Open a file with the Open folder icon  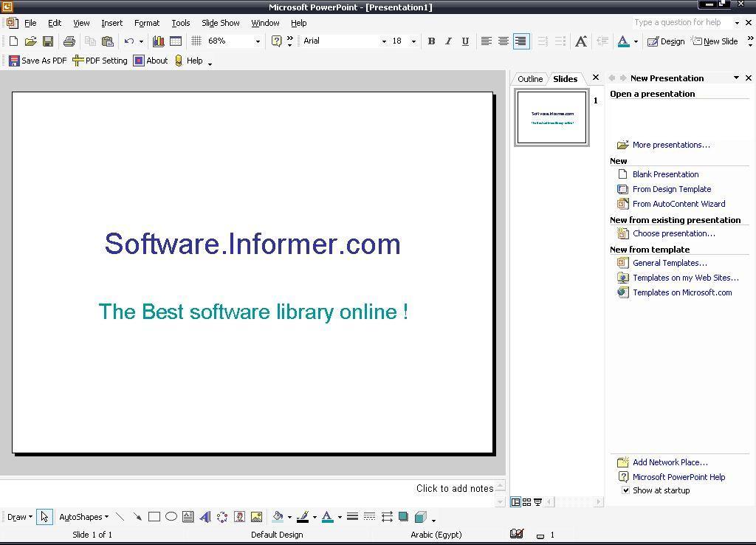30,41
